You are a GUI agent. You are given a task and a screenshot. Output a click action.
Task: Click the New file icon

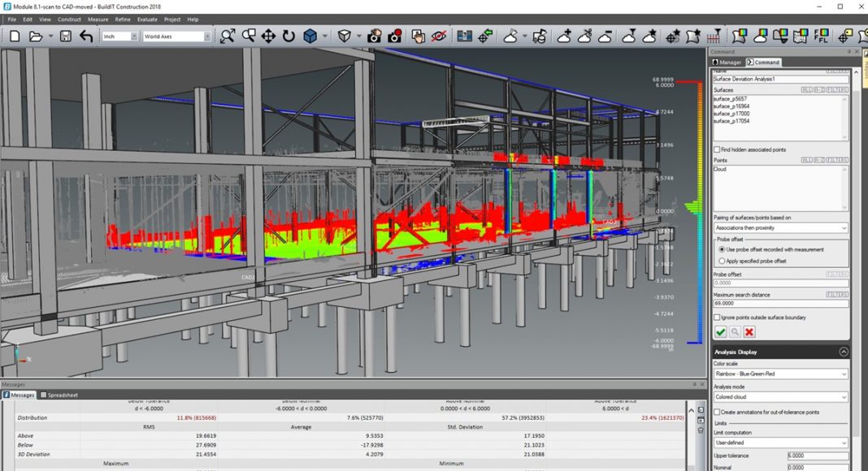(14, 37)
